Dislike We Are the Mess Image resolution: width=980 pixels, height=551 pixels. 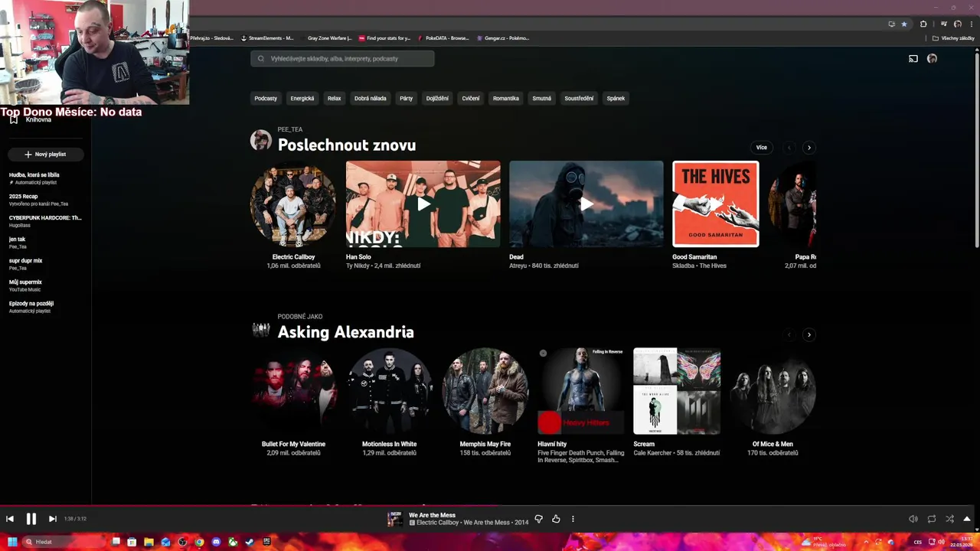pos(538,519)
